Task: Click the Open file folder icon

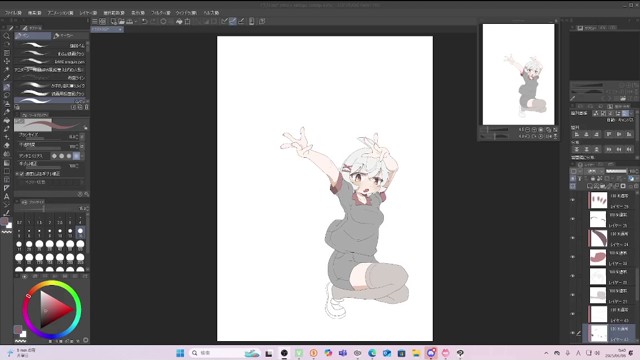Action: (x=121, y=21)
